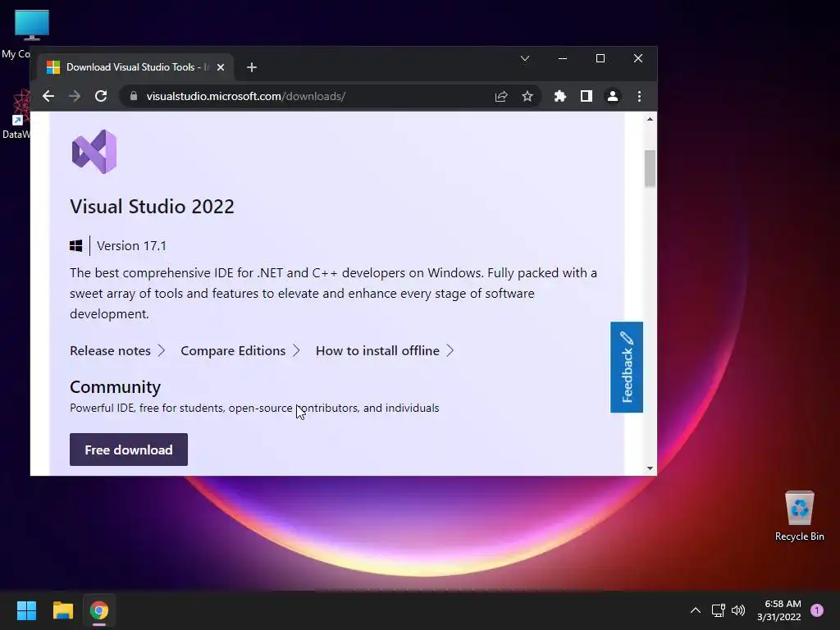The image size is (840, 630).
Task: Select the Download Visual Studio Tools tab
Action: click(137, 67)
